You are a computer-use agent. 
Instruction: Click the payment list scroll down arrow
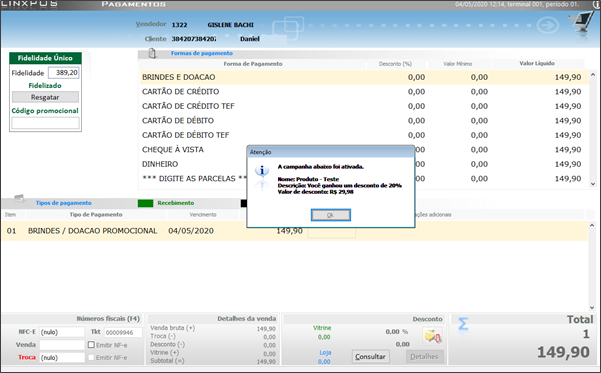coord(593,184)
